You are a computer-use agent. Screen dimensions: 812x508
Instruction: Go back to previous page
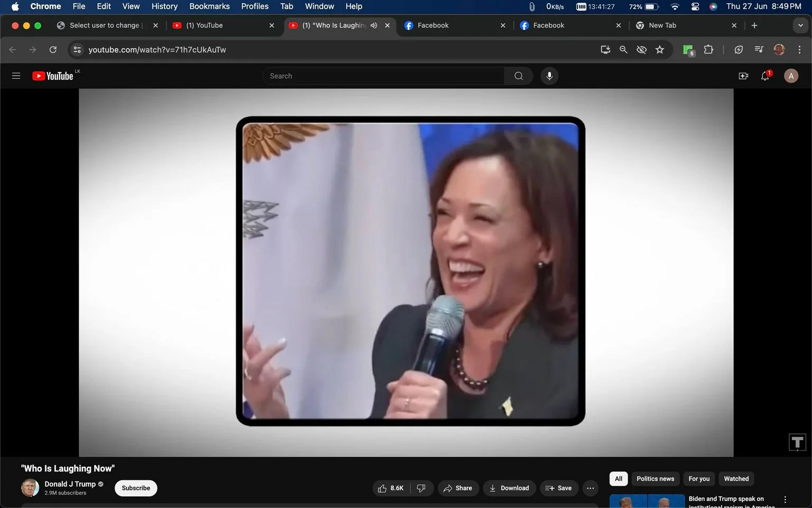(13, 49)
